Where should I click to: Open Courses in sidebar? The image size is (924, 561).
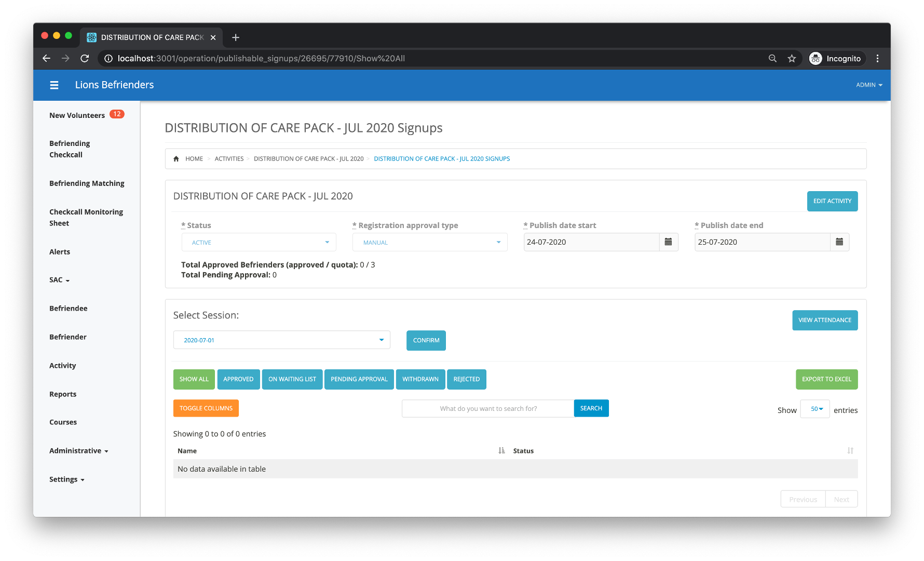[x=63, y=422]
